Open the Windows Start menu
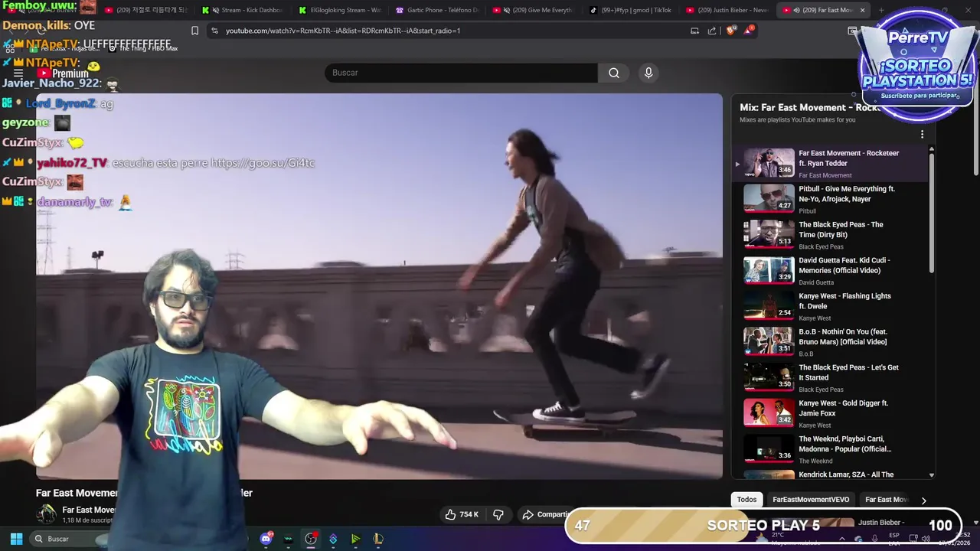This screenshot has width=980, height=551. [x=16, y=539]
